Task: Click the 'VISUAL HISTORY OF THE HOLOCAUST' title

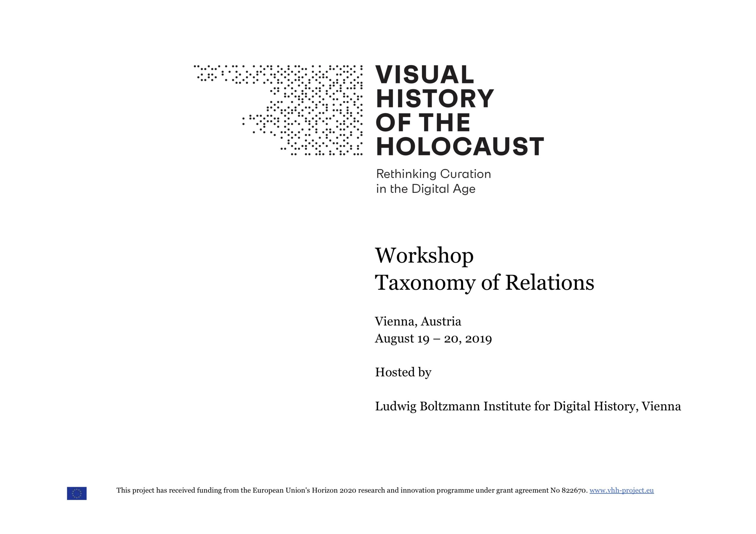Action: pyautogui.click(x=460, y=110)
